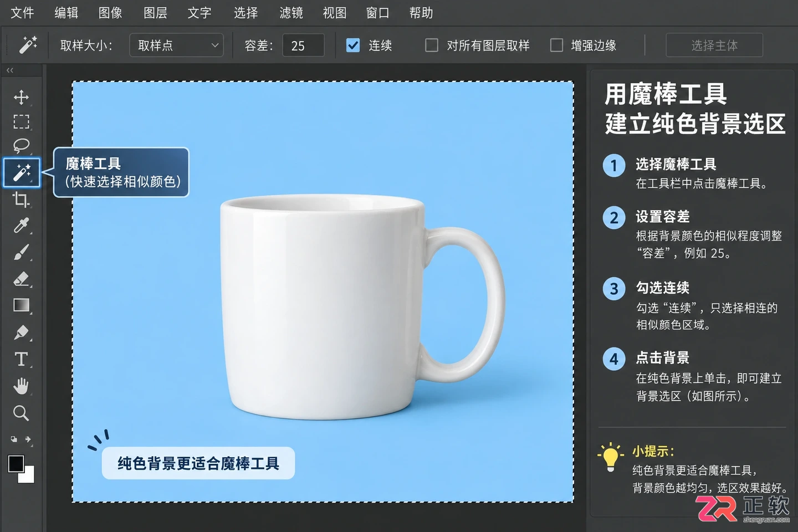Select the Hand tool
Image resolution: width=798 pixels, height=532 pixels.
21,386
